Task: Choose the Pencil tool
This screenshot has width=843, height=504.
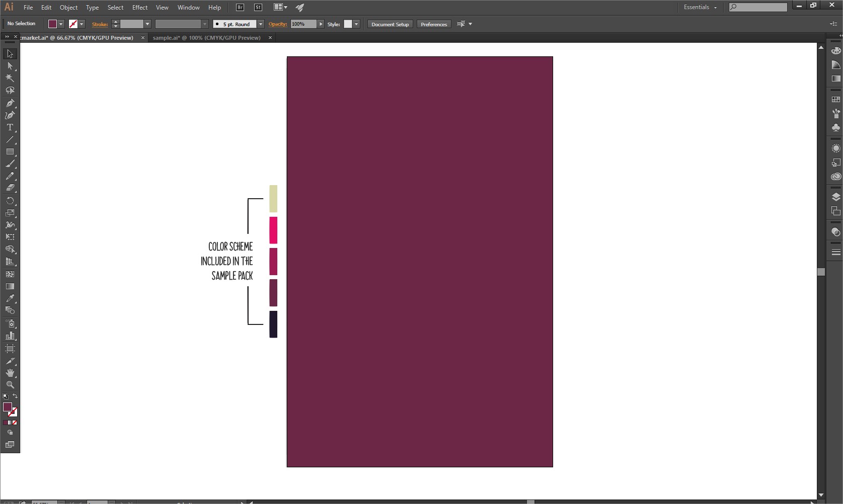Action: [10, 176]
